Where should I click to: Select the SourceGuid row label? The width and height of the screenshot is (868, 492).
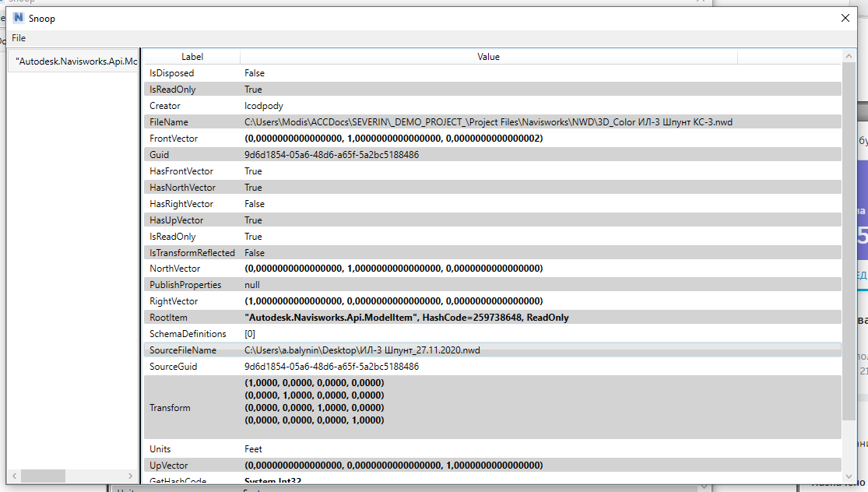click(173, 367)
